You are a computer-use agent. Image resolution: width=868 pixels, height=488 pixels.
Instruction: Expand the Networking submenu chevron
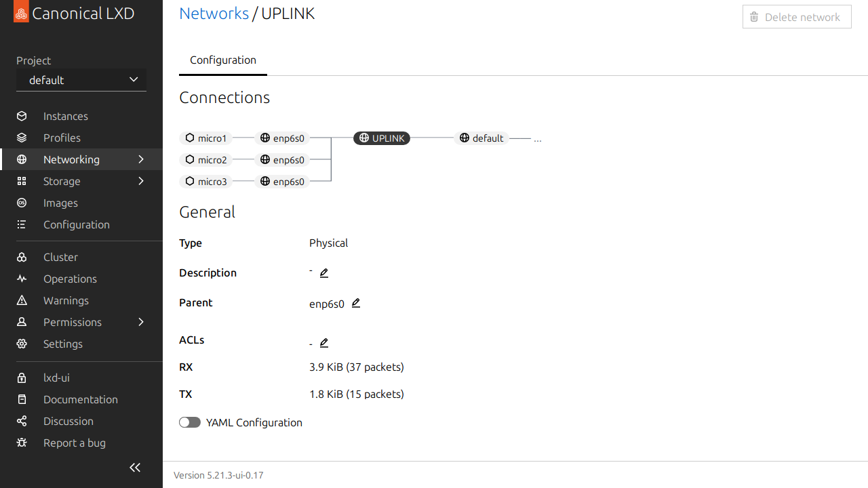click(x=141, y=159)
